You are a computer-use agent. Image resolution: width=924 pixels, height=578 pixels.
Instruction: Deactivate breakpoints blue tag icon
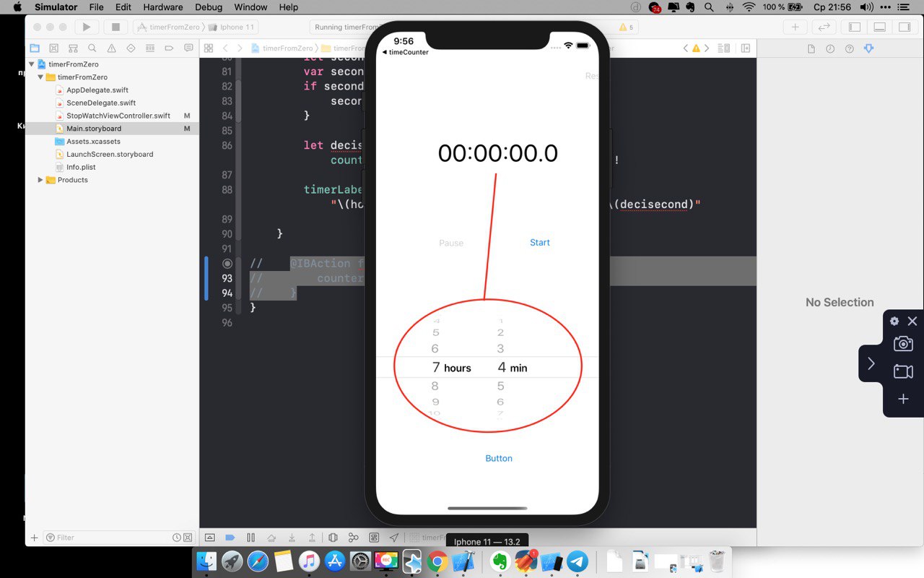click(230, 538)
